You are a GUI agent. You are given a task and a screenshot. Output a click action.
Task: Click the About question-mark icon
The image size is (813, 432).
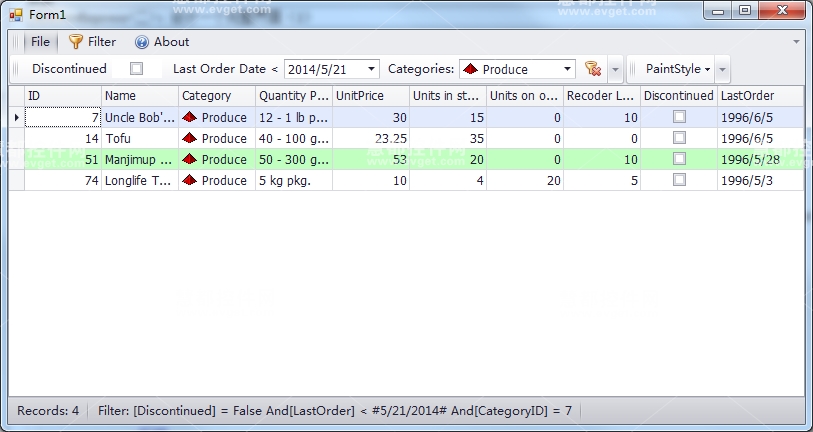tap(142, 42)
